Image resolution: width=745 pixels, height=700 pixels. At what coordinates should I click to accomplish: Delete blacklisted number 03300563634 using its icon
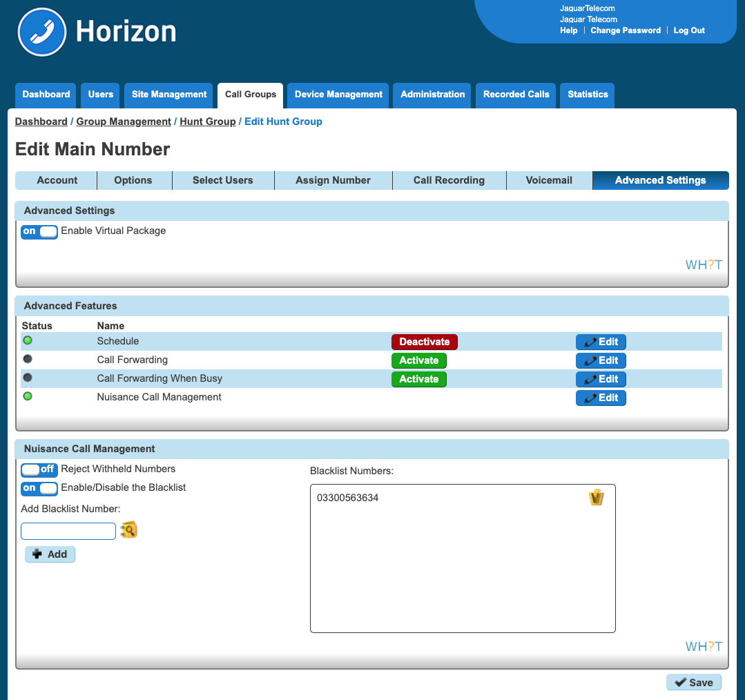(597, 498)
